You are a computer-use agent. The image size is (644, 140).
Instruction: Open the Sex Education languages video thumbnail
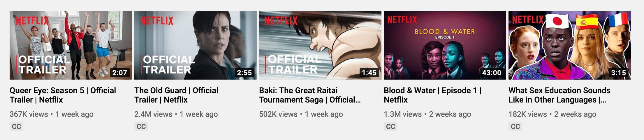(x=570, y=45)
